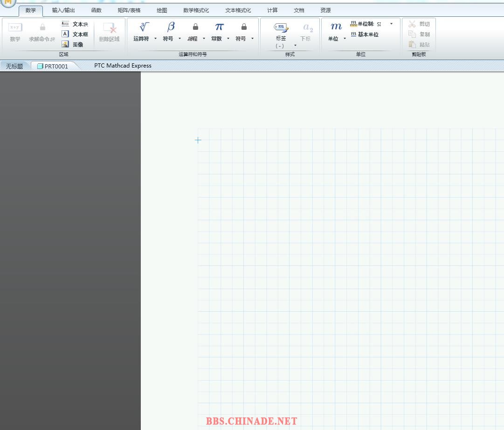Viewport: 504px width, 430px height.
Task: Select the PRT0001 document tab
Action: pos(55,66)
